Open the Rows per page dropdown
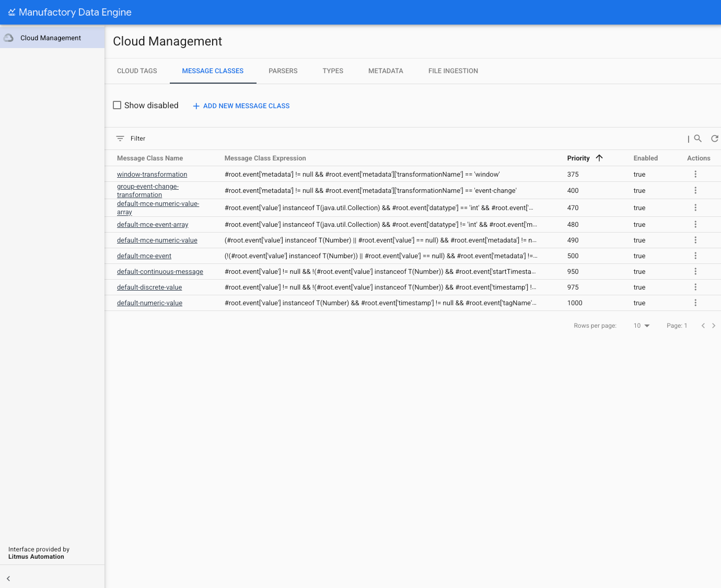The width and height of the screenshot is (721, 588). 642,325
